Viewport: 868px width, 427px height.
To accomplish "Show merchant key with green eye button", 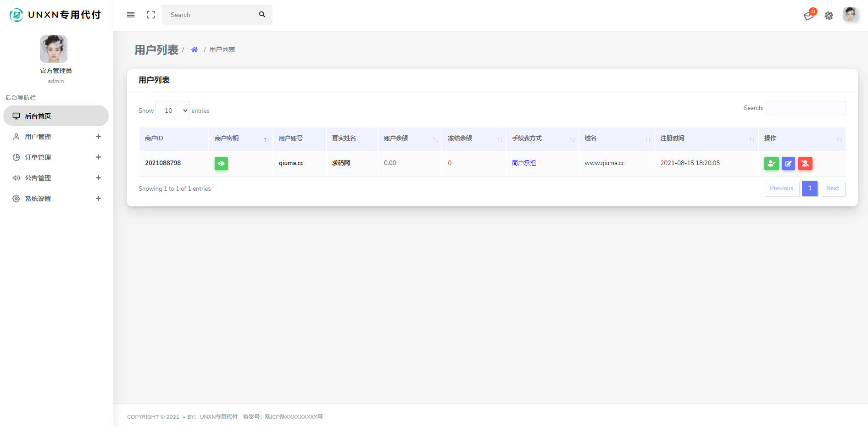I will pyautogui.click(x=221, y=163).
